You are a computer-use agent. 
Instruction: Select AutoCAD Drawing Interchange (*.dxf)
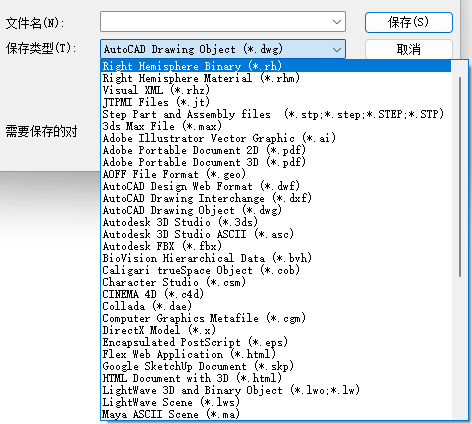[x=277, y=198]
